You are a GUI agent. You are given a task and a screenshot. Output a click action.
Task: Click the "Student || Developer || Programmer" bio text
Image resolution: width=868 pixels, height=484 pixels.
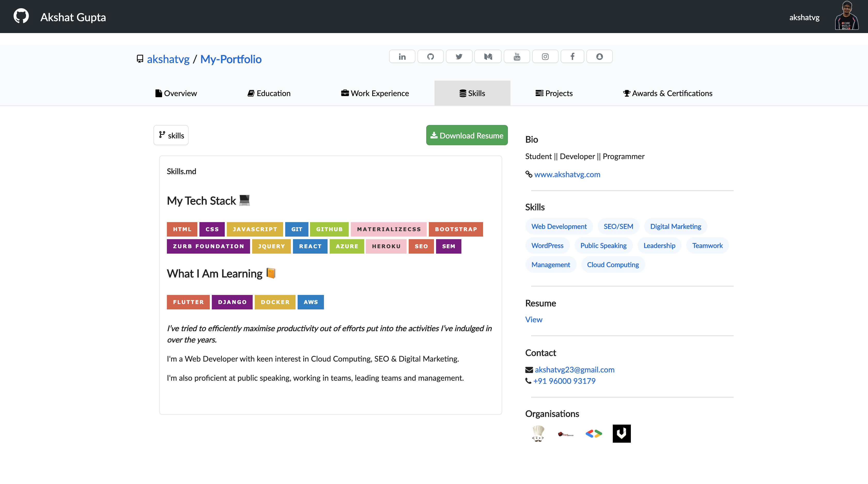(x=585, y=157)
